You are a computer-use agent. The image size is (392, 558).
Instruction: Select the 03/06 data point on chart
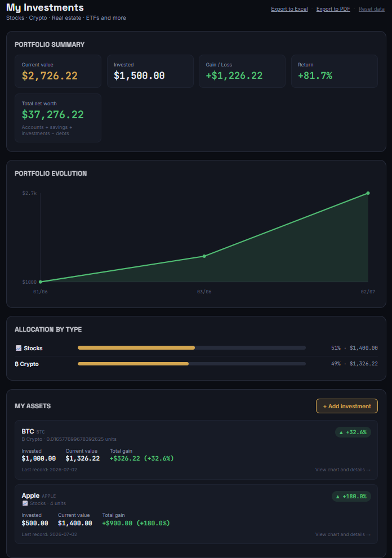pos(204,256)
